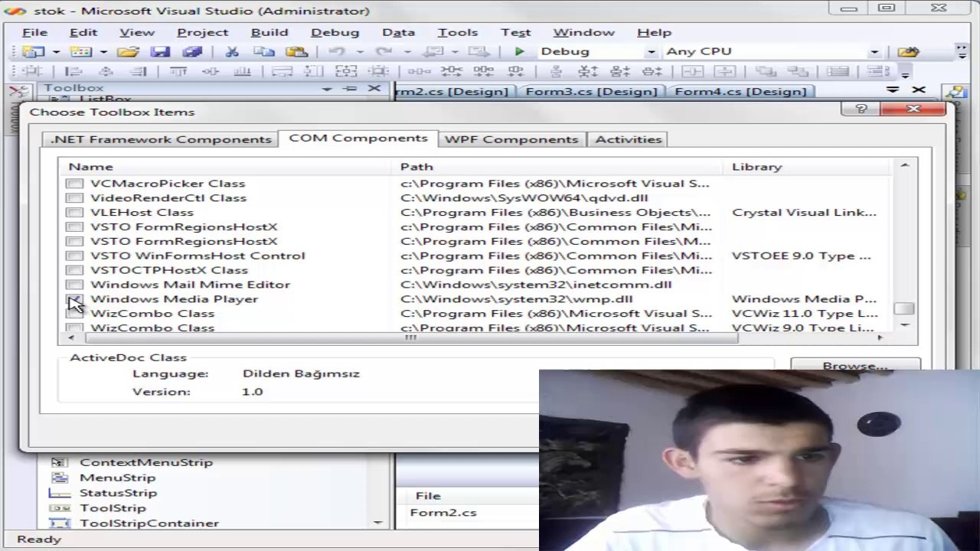Switch to the Form3.cs [Design] document tab
This screenshot has width=980, height=551.
tap(591, 91)
